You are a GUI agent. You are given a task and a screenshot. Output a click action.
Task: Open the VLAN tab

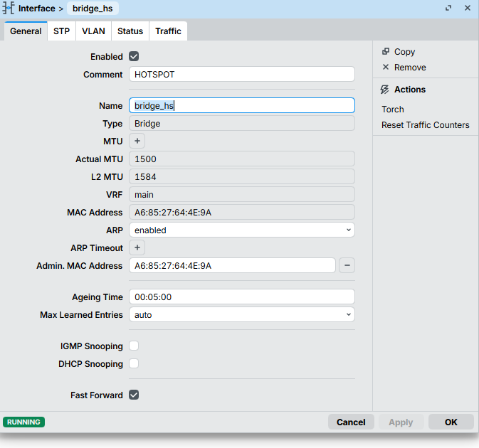93,31
